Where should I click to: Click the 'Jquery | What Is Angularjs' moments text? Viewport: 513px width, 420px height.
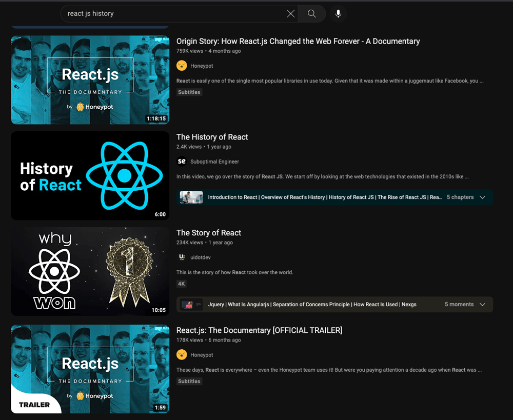tap(312, 305)
